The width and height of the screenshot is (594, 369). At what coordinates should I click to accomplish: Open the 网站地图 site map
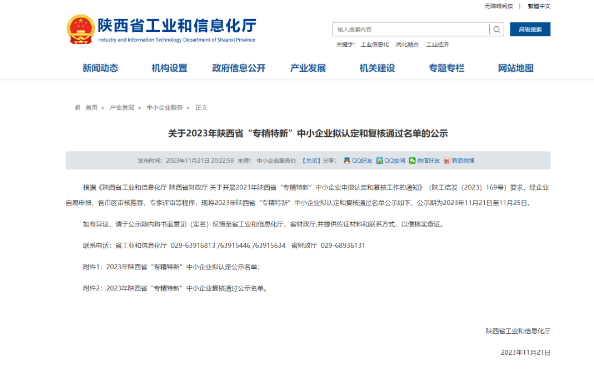point(516,68)
